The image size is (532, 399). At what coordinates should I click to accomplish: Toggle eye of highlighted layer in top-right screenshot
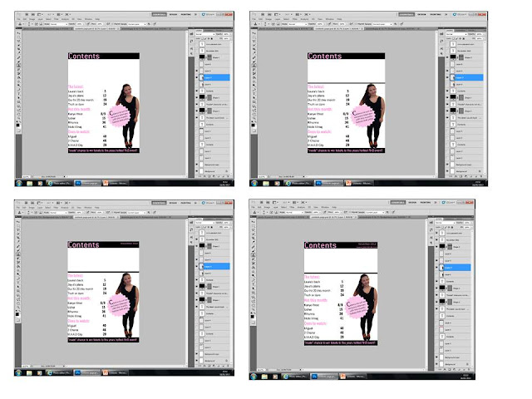pyautogui.click(x=447, y=77)
